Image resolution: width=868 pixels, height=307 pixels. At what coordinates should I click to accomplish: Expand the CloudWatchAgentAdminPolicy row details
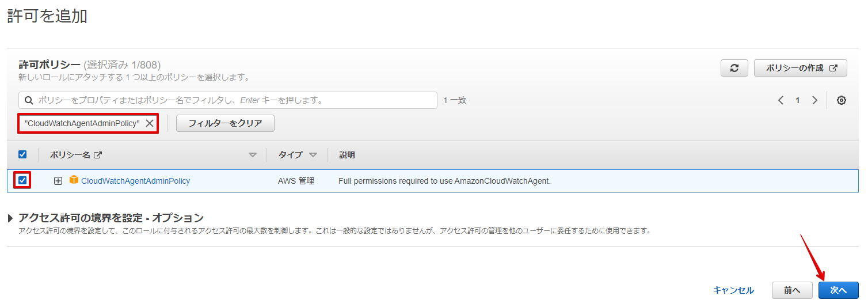58,181
